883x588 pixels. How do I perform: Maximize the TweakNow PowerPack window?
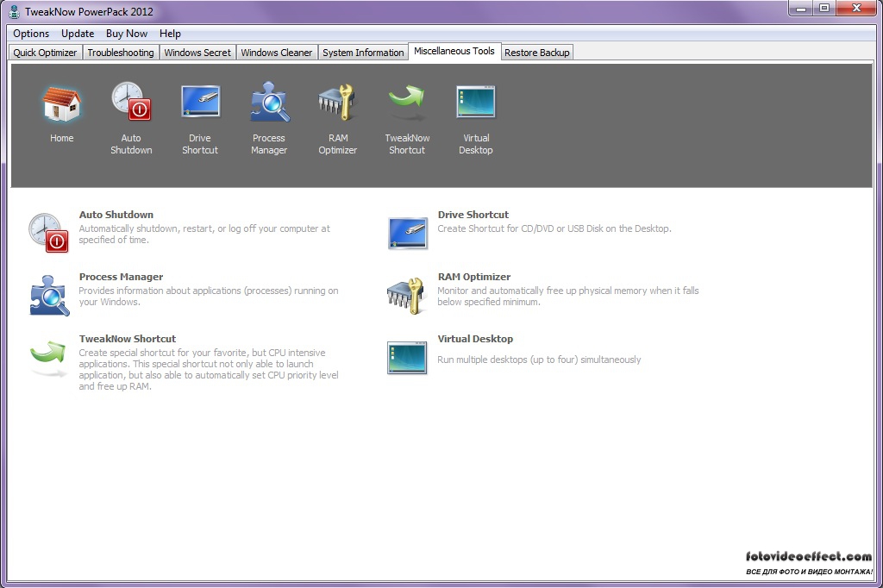coord(824,9)
